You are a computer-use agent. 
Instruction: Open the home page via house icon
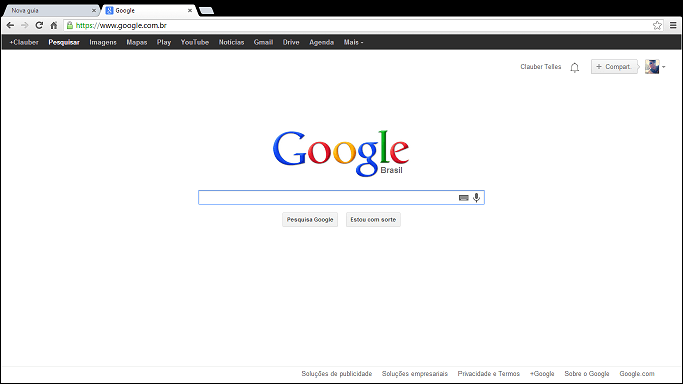click(54, 25)
